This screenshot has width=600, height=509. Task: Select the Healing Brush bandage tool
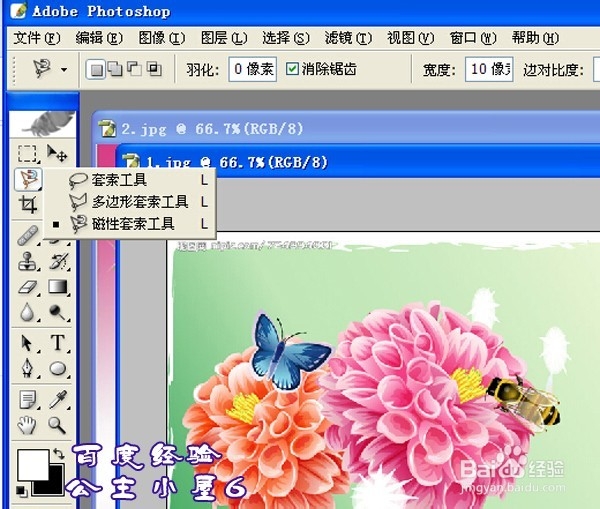click(x=28, y=235)
